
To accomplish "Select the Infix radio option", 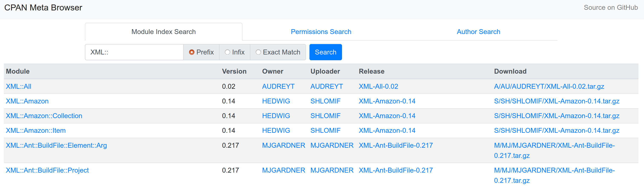I will (227, 52).
